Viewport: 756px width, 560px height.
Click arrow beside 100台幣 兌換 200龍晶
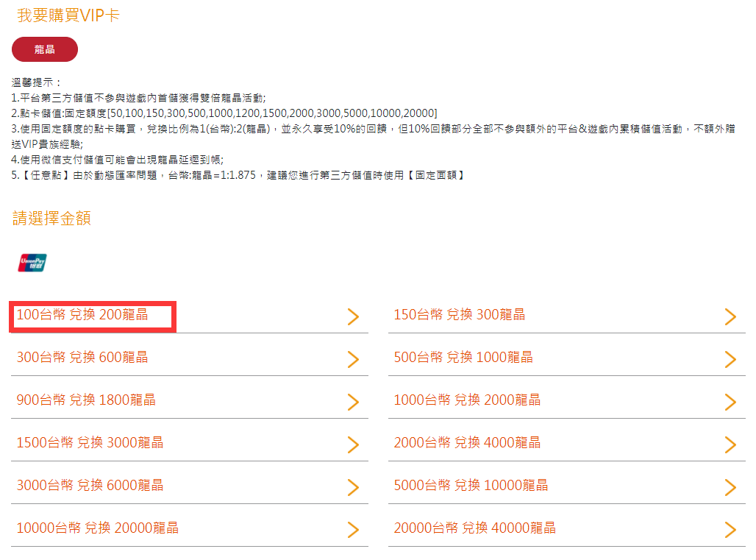point(353,316)
